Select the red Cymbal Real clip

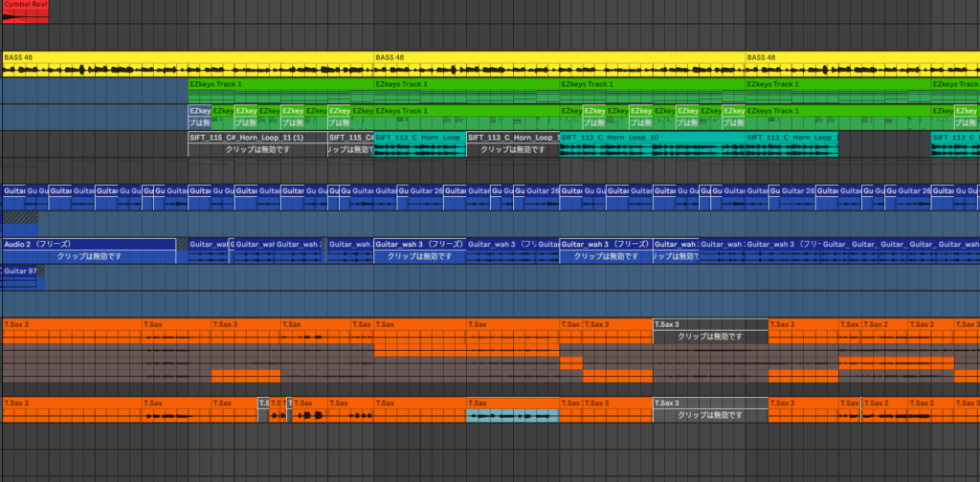tap(19, 10)
